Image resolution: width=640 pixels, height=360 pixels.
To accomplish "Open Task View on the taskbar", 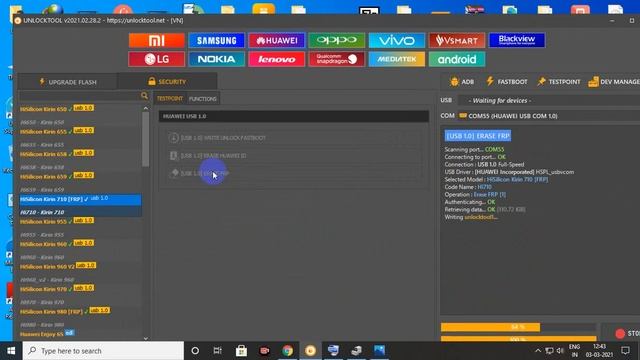I will (218, 351).
